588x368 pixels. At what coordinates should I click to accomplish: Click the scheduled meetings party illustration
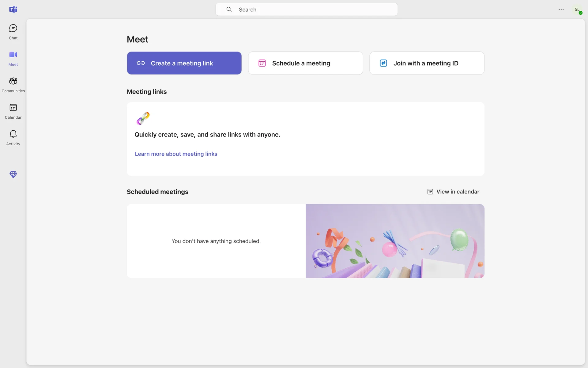click(395, 241)
